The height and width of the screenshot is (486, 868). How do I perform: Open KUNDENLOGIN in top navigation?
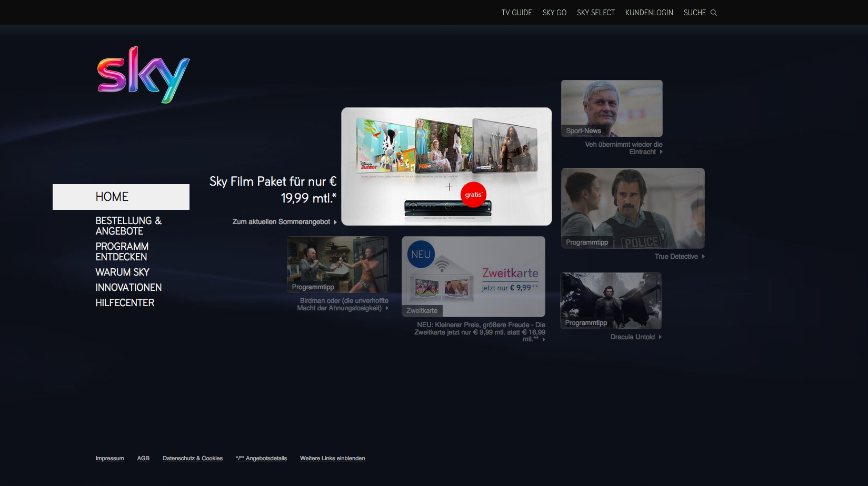649,13
